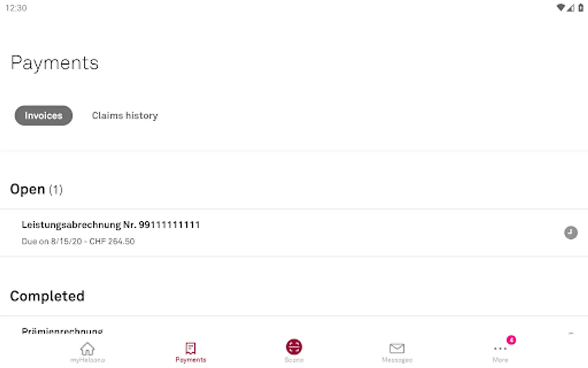588x368 pixels.
Task: Click the pending clock status icon
Action: pos(571,233)
